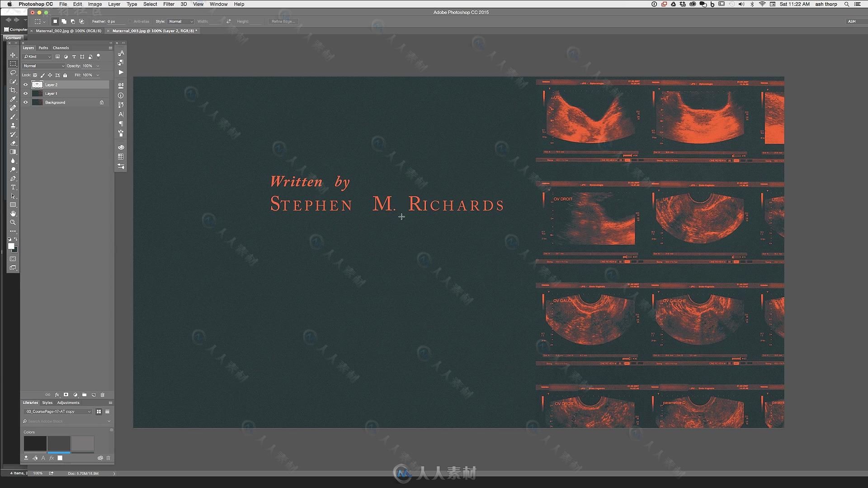Hide Layer 2 visibility eye

26,84
